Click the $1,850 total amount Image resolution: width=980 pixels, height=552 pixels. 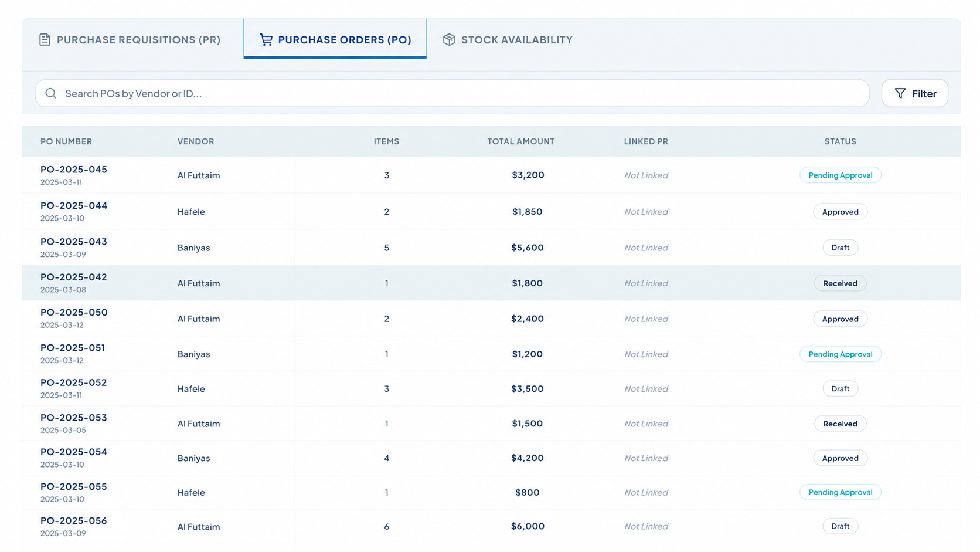click(528, 212)
